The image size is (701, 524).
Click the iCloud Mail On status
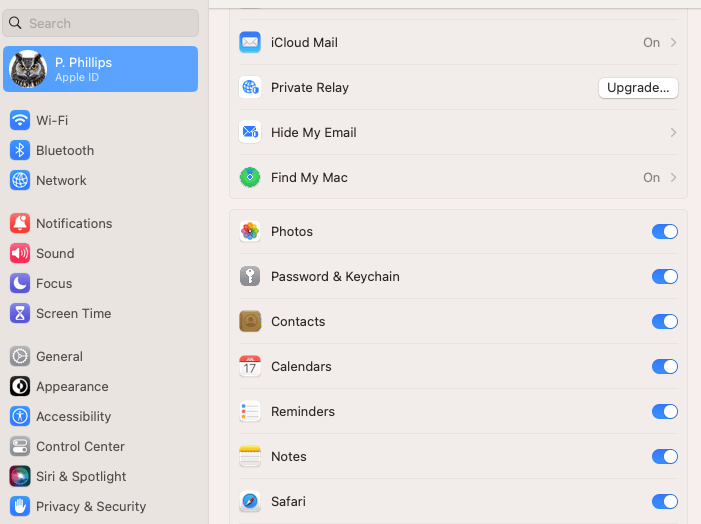coord(651,42)
